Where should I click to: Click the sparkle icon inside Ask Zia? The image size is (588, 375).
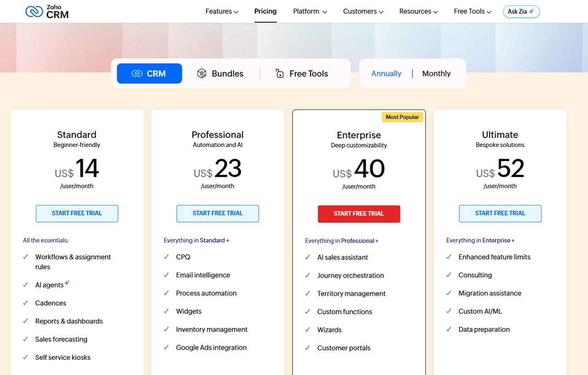(x=531, y=11)
